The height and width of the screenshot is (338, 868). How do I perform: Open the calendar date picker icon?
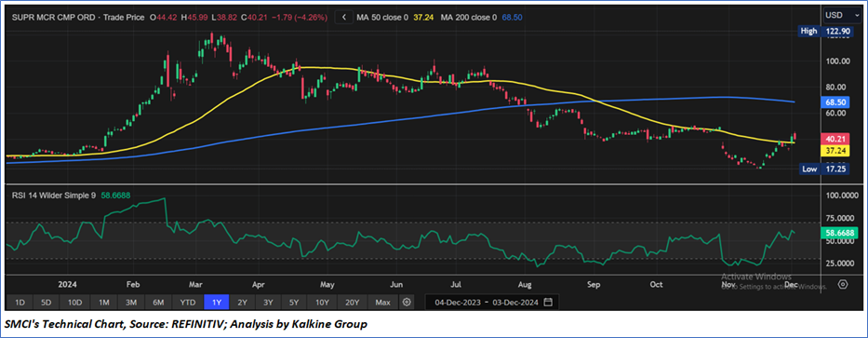(548, 303)
